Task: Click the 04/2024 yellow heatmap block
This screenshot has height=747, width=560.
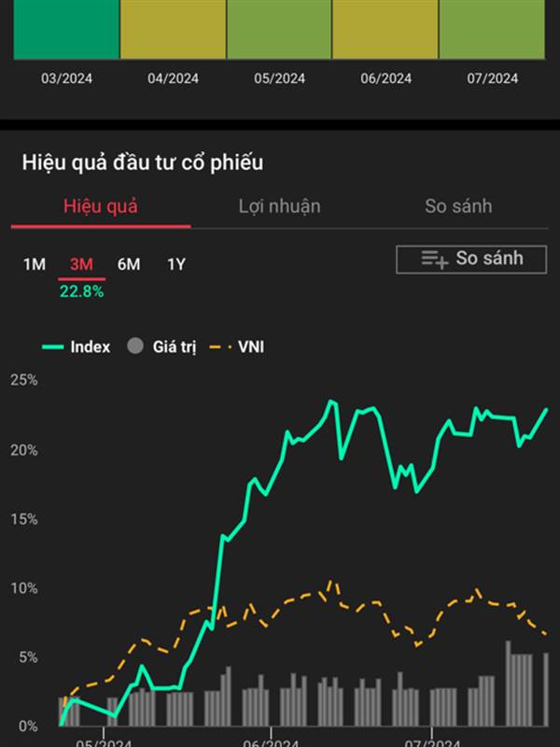Action: point(174,30)
